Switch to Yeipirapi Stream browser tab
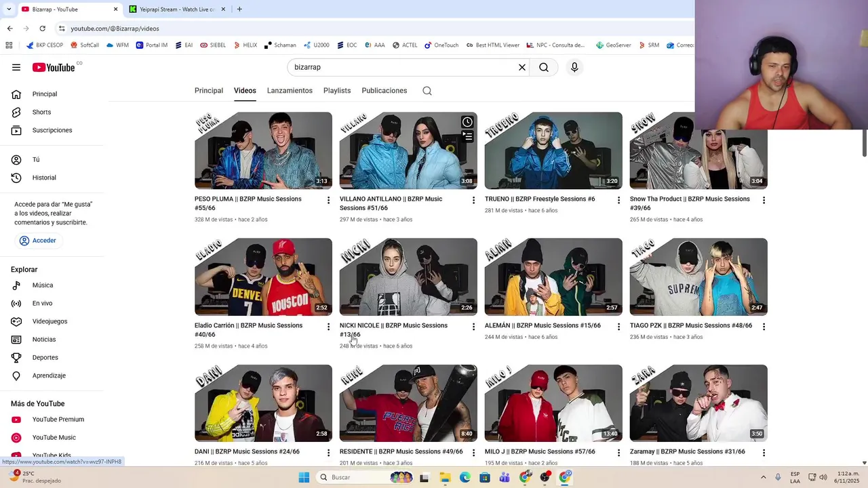This screenshot has width=868, height=488. point(176,9)
